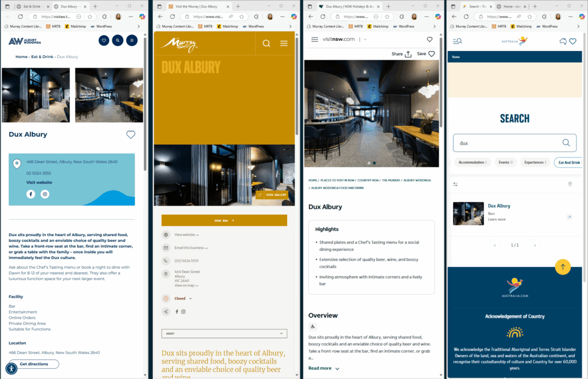Click map pin icon above search results
The width and height of the screenshot is (588, 379).
570,184
